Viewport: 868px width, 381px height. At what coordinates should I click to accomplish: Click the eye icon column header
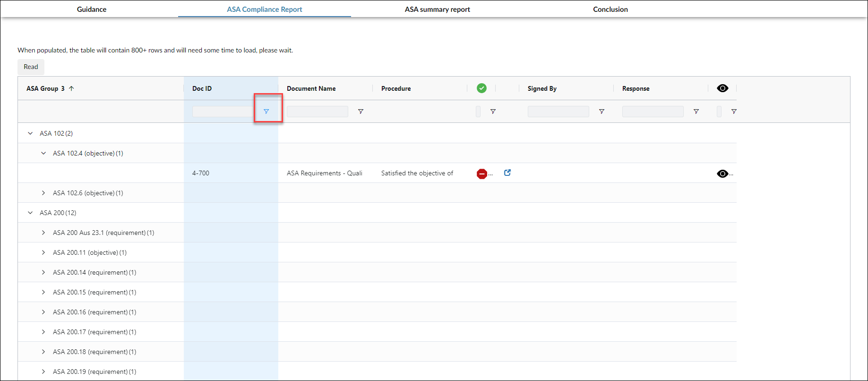pos(722,88)
